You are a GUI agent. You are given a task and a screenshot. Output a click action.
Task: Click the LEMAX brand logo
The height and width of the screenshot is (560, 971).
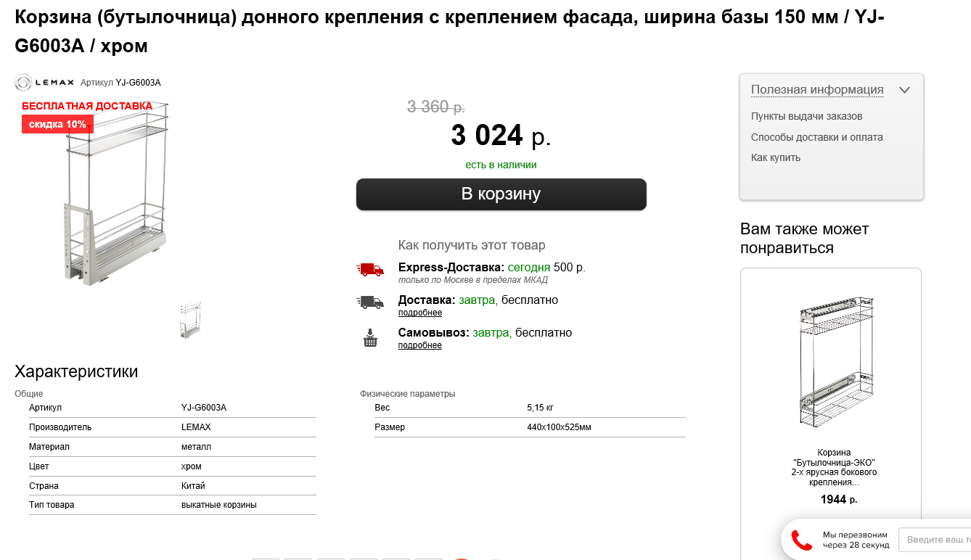click(x=44, y=83)
